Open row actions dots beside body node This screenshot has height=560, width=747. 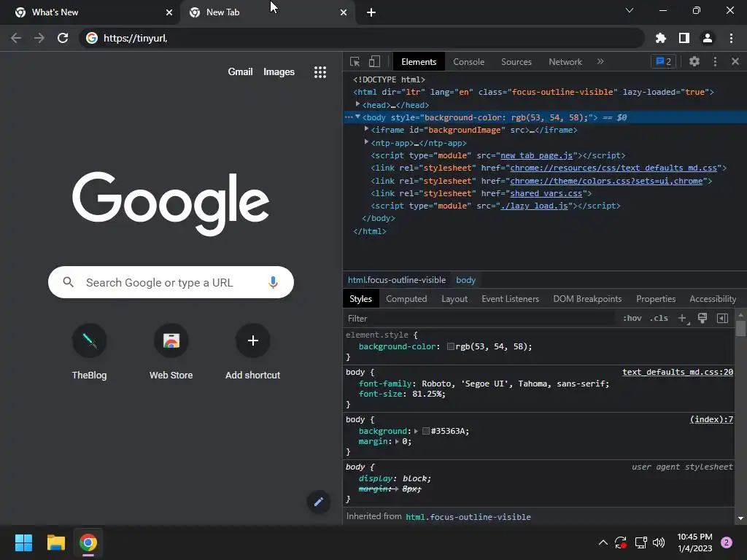pos(348,117)
